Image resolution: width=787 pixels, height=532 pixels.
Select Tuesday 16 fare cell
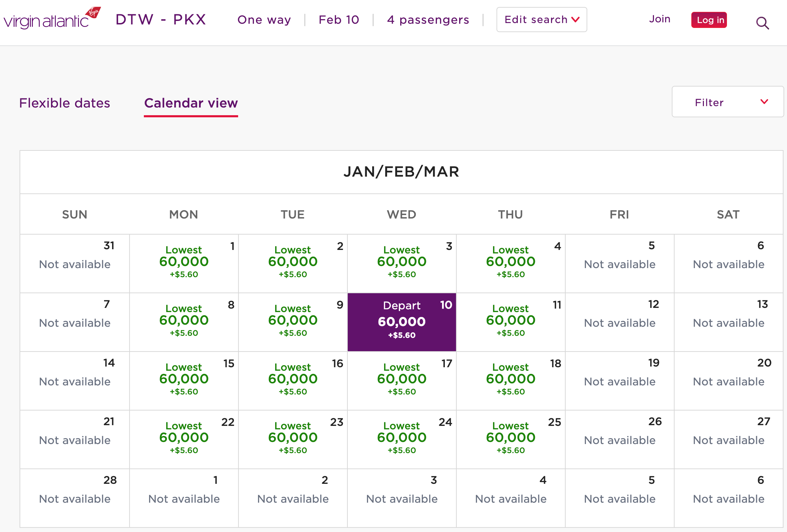293,380
